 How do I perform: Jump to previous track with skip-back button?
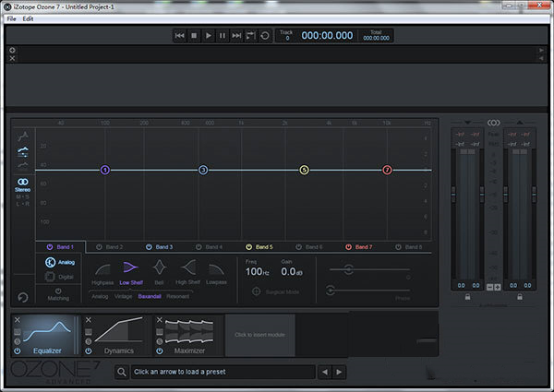tap(180, 36)
